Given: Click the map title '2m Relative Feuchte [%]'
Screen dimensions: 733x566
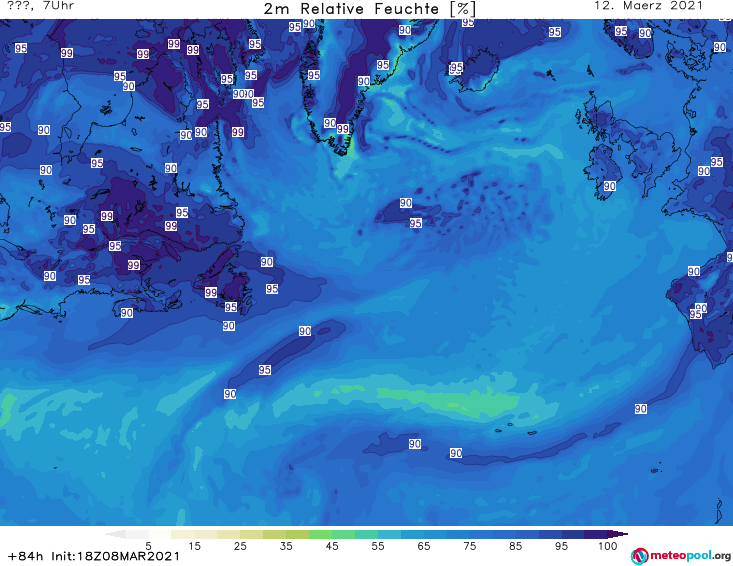Looking at the screenshot, I should point(370,9).
